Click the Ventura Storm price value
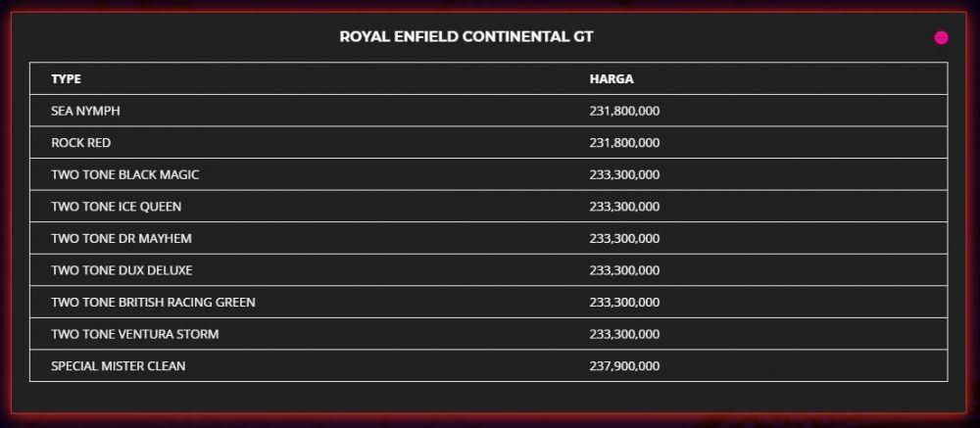 (x=624, y=334)
